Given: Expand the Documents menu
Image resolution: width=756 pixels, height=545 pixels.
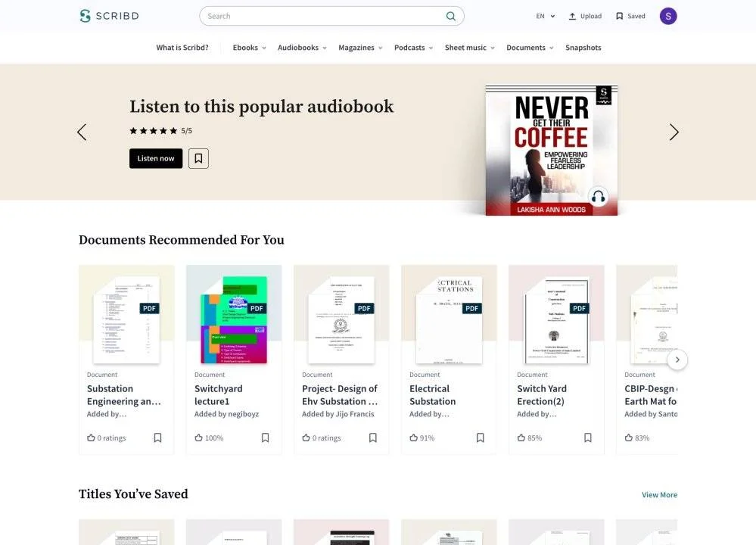Looking at the screenshot, I should (x=530, y=48).
